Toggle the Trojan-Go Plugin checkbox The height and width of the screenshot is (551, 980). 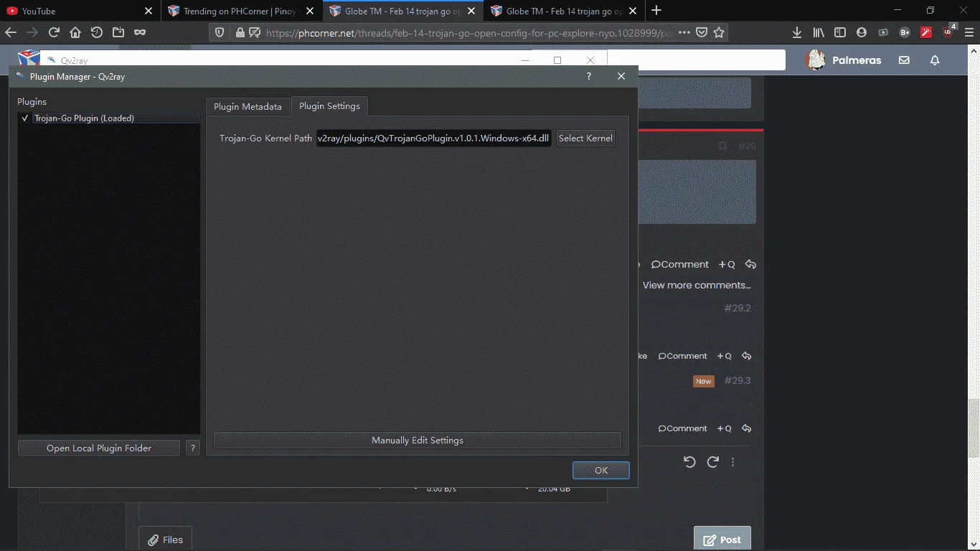coord(25,118)
